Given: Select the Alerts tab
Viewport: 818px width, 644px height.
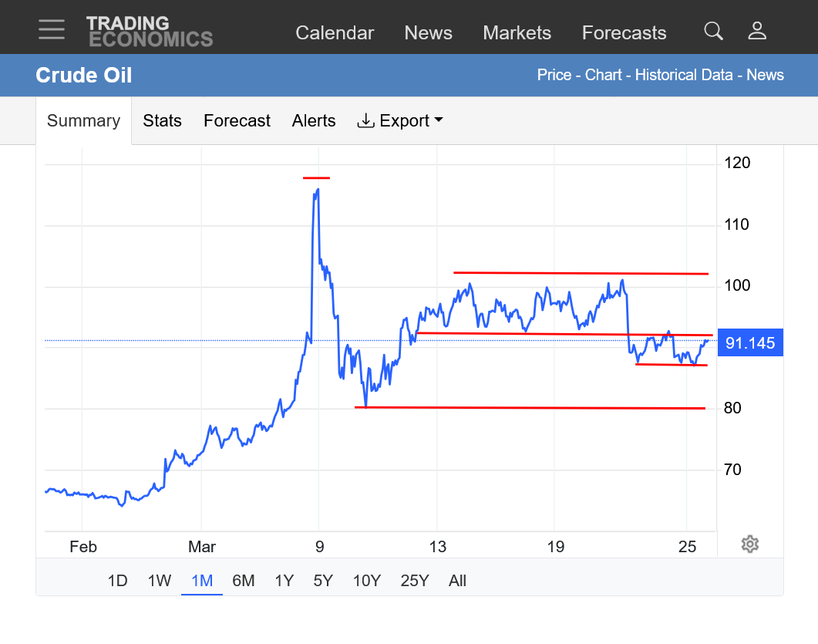Looking at the screenshot, I should point(314,121).
